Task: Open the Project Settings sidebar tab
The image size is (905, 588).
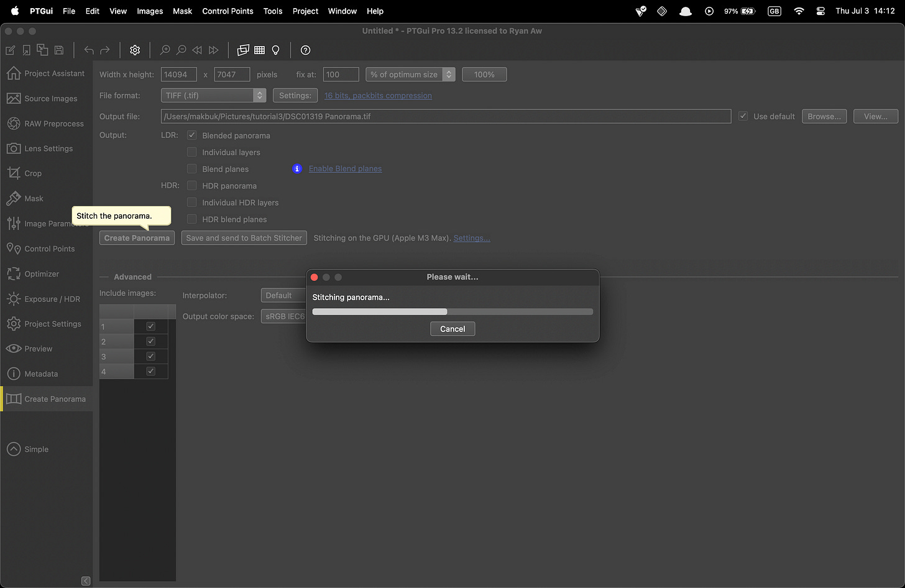Action: [x=46, y=324]
